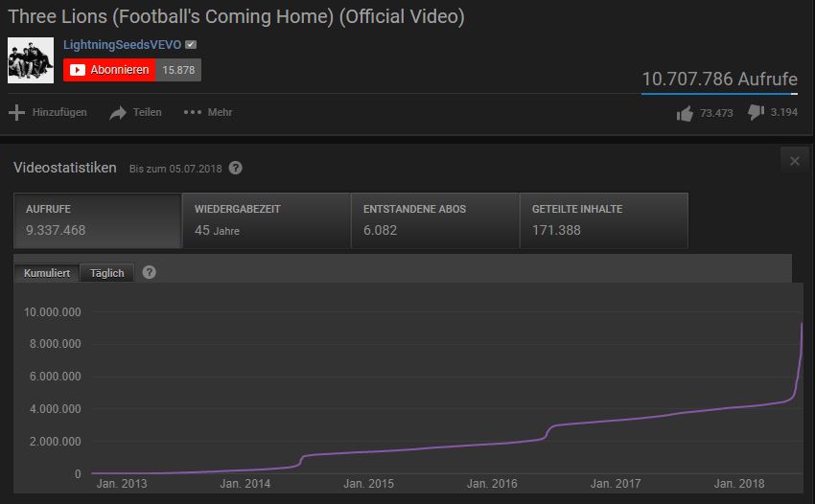Click the red Abonnieren button
The width and height of the screenshot is (815, 504).
click(x=109, y=70)
